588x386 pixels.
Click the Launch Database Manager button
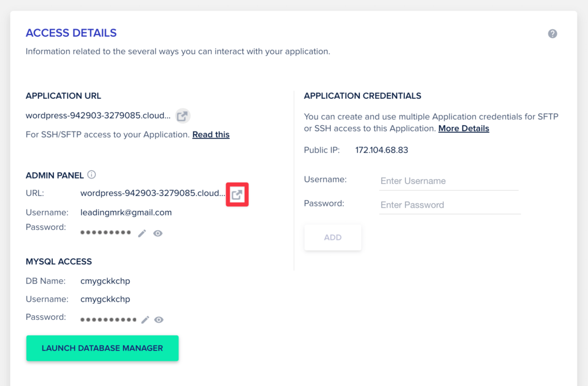pos(102,348)
